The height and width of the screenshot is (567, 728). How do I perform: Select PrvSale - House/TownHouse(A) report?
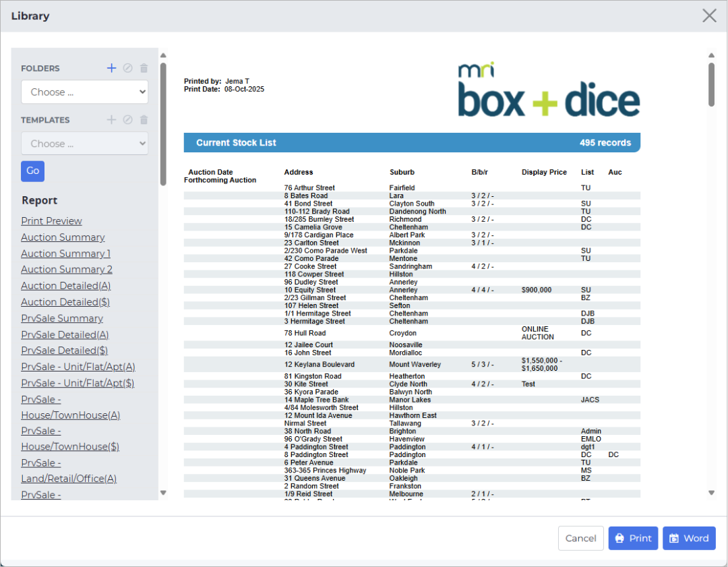(x=71, y=407)
